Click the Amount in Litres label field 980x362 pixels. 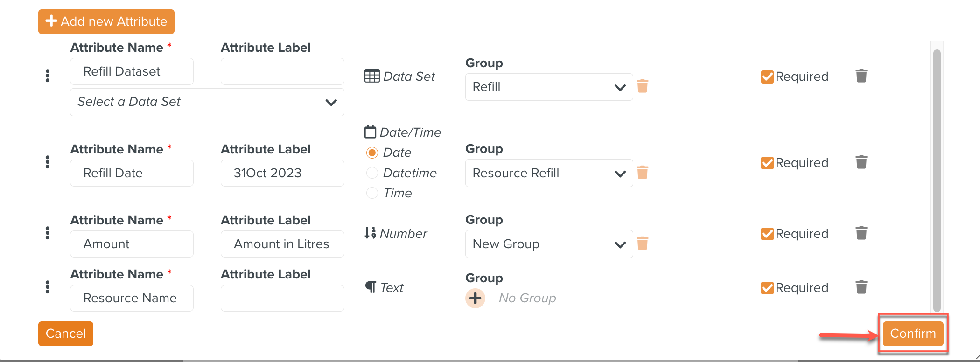click(282, 244)
